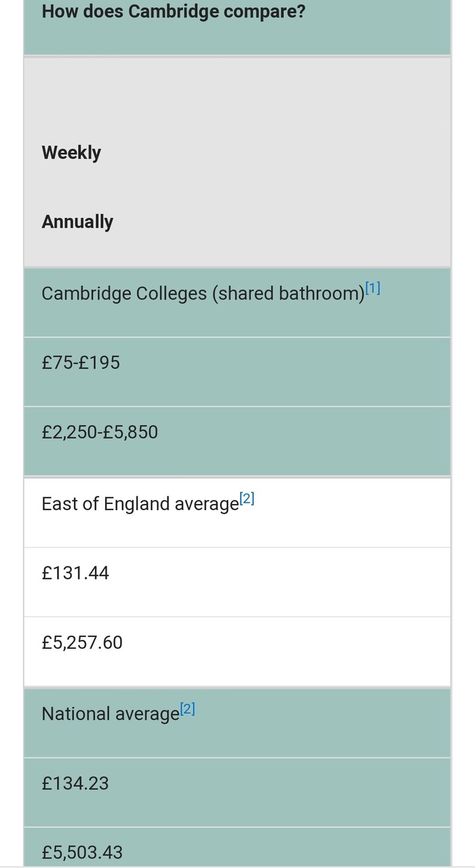The image size is (475, 868).
Task: Click the 'How does Cambridge compare?' heading
Action: pyautogui.click(x=173, y=12)
